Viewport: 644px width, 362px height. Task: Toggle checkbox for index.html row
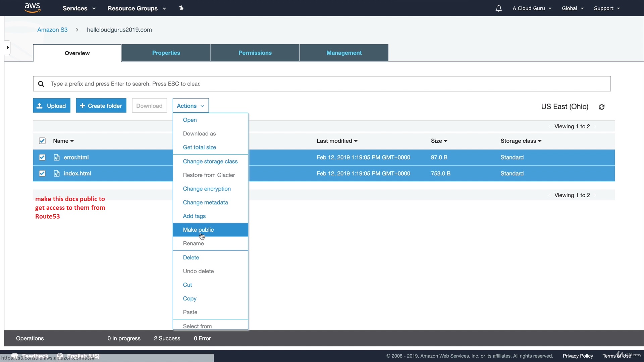[x=42, y=173]
